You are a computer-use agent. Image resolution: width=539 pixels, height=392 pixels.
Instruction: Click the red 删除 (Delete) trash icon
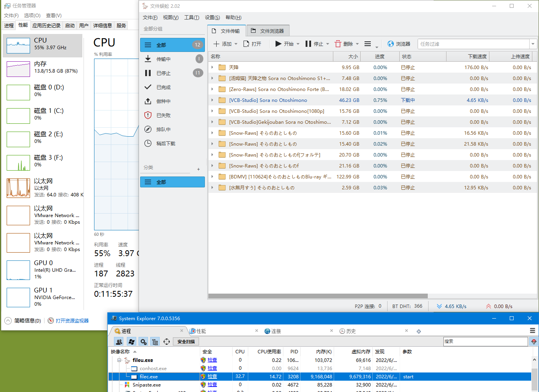(x=338, y=44)
